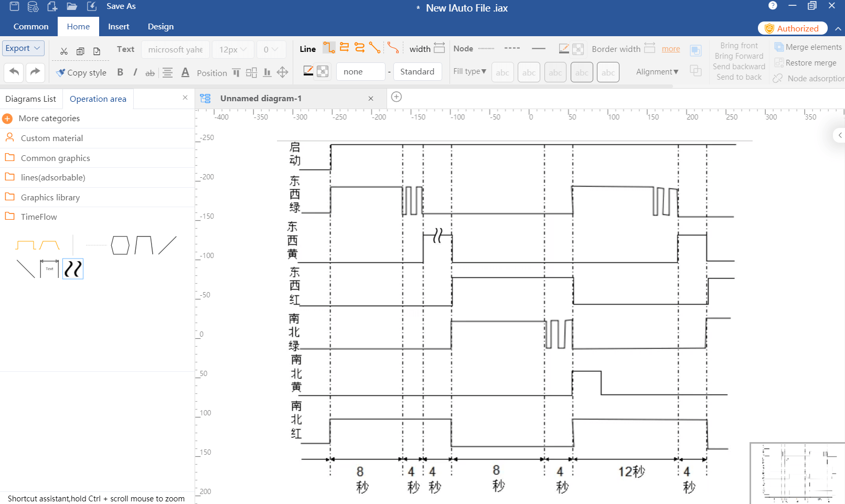Open the Export dropdown
This screenshot has width=845, height=504.
click(x=23, y=48)
